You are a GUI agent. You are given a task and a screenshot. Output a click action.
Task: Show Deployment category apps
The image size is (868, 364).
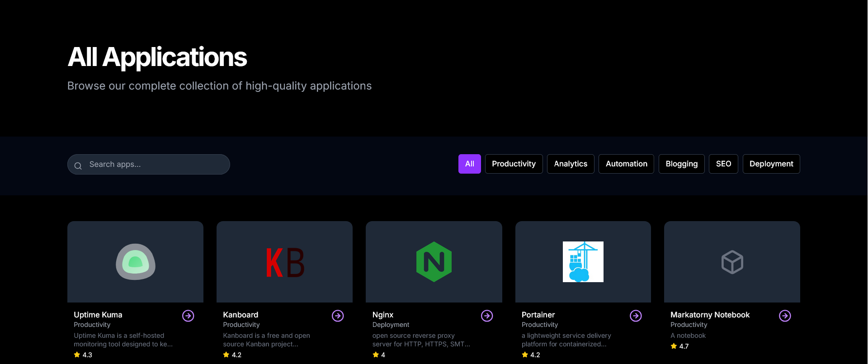tap(771, 164)
